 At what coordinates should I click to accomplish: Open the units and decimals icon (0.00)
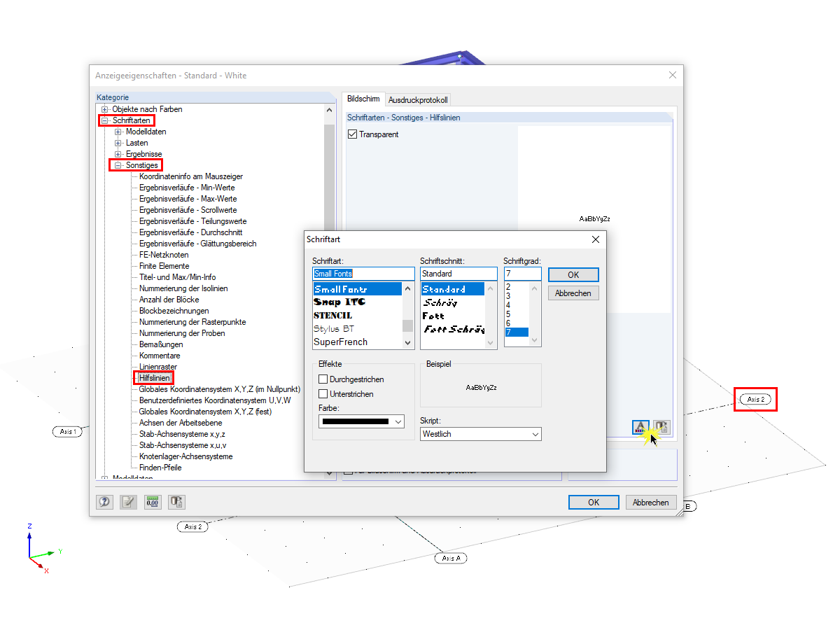153,502
